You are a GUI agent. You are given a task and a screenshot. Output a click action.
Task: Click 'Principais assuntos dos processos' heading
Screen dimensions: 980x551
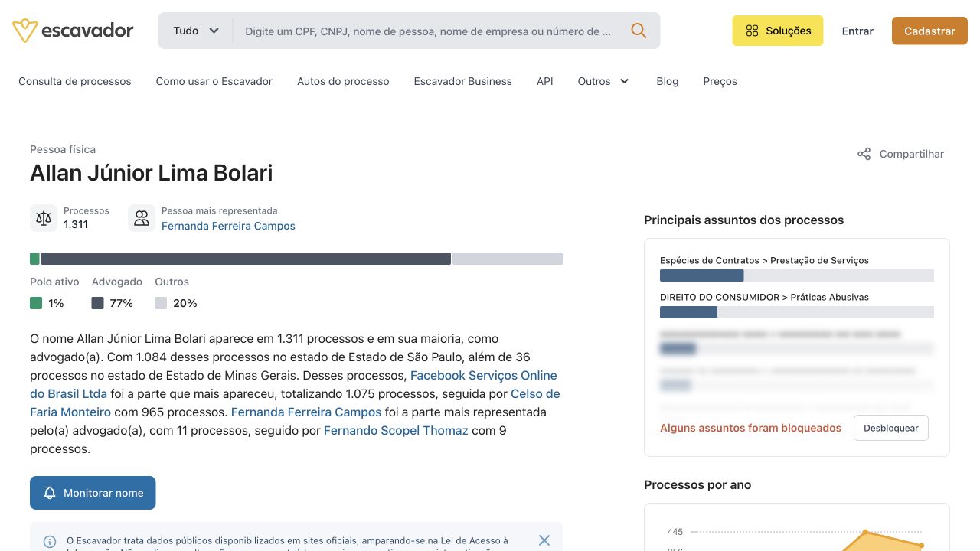(x=743, y=220)
